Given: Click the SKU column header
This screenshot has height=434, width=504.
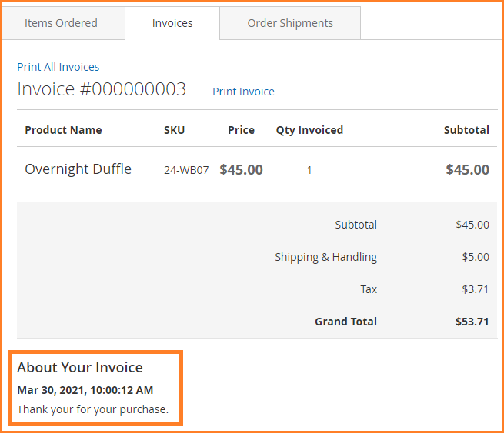Looking at the screenshot, I should 175,130.
